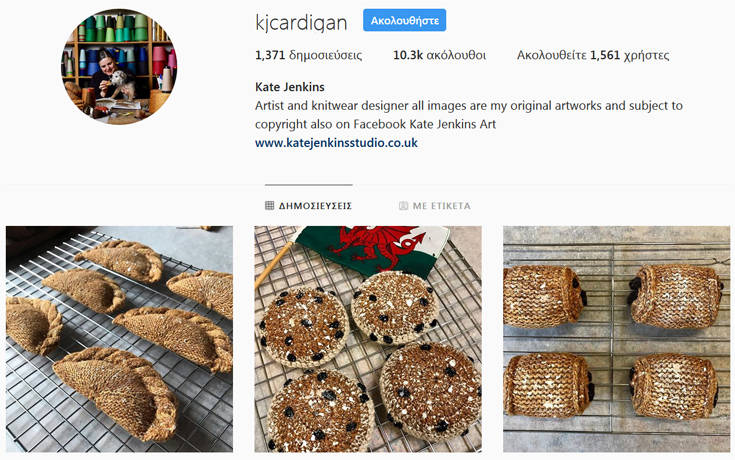Click the grid icon beside ΔΗΜΟΣΙΕΥΣΕΙΣ
Screen dimensions: 735x460
click(270, 205)
